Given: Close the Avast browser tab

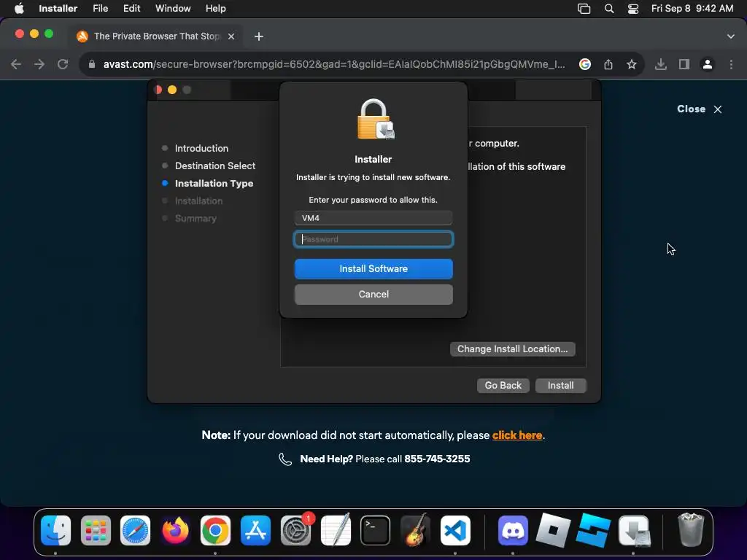Looking at the screenshot, I should click(x=231, y=36).
